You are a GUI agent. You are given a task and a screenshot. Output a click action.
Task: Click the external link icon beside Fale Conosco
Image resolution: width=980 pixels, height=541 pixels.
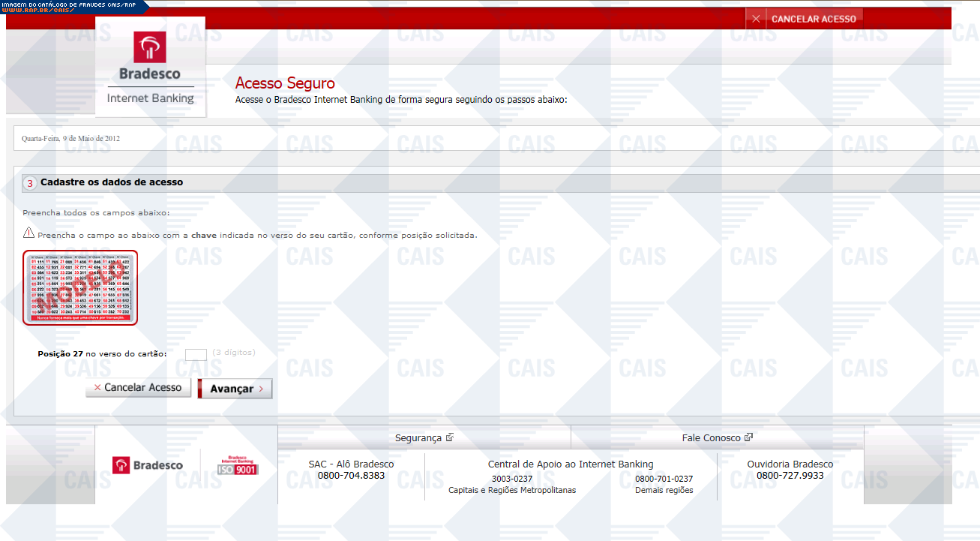pyautogui.click(x=748, y=437)
